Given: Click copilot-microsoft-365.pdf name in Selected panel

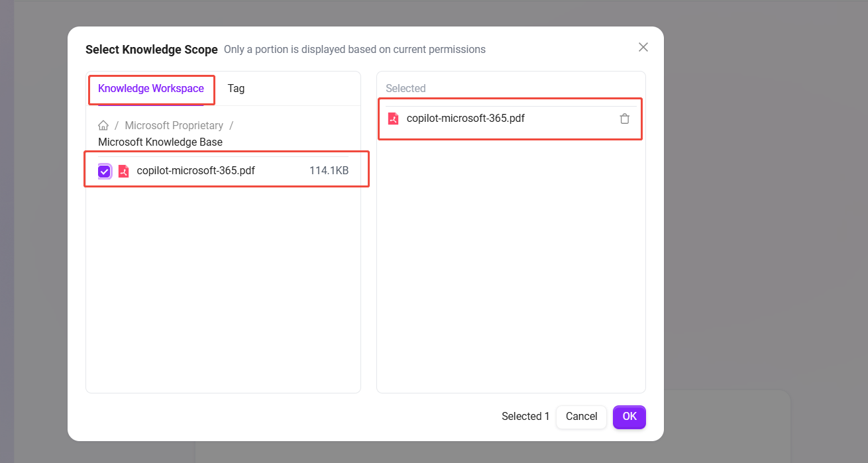Looking at the screenshot, I should tap(465, 119).
